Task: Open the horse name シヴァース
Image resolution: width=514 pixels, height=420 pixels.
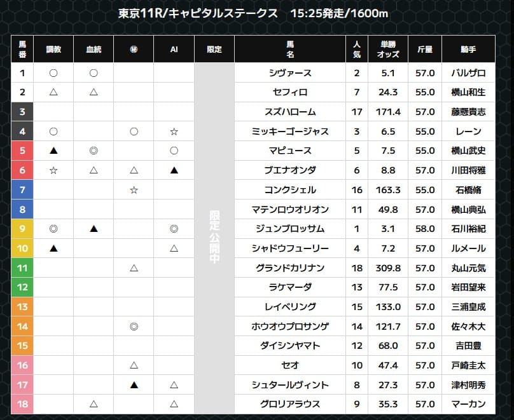Action: (x=290, y=73)
